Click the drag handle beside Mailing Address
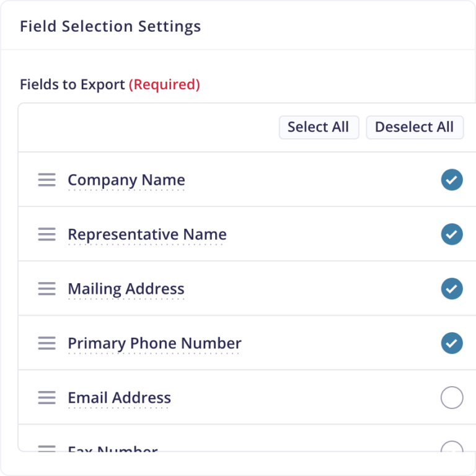476x476 pixels. pyautogui.click(x=47, y=289)
